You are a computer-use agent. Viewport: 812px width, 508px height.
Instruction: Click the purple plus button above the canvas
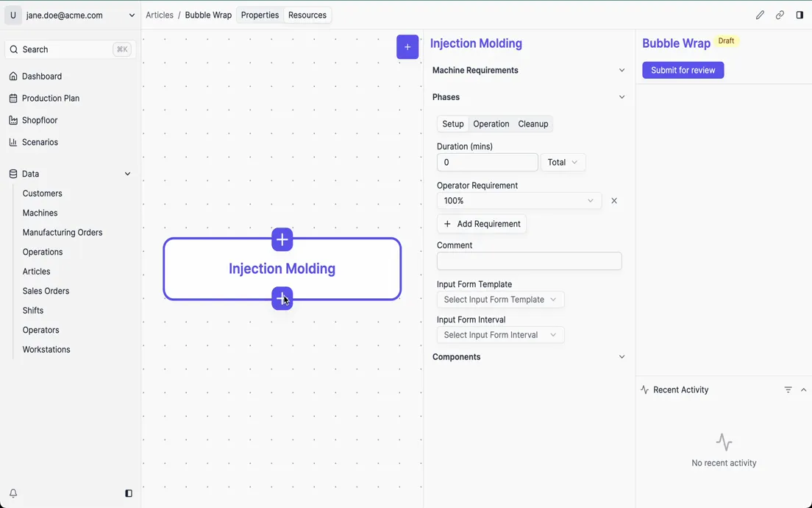tap(407, 47)
